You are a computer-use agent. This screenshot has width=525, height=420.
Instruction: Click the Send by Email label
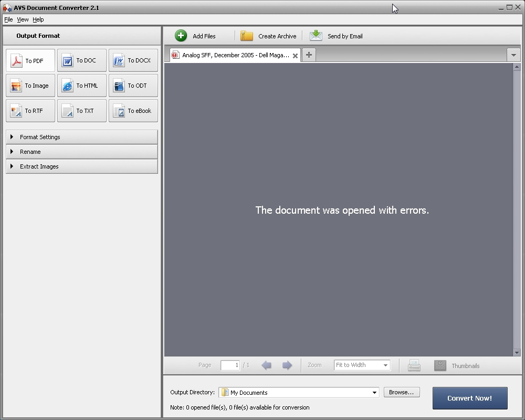pyautogui.click(x=345, y=36)
